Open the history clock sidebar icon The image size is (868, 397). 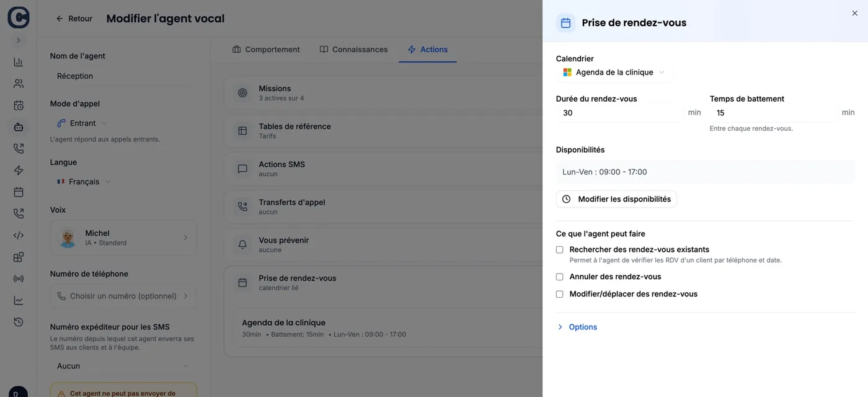point(19,323)
